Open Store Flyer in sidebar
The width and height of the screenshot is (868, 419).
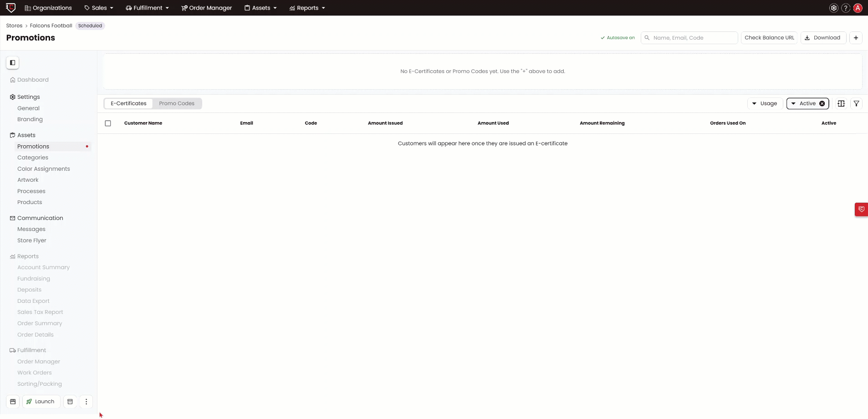click(32, 240)
